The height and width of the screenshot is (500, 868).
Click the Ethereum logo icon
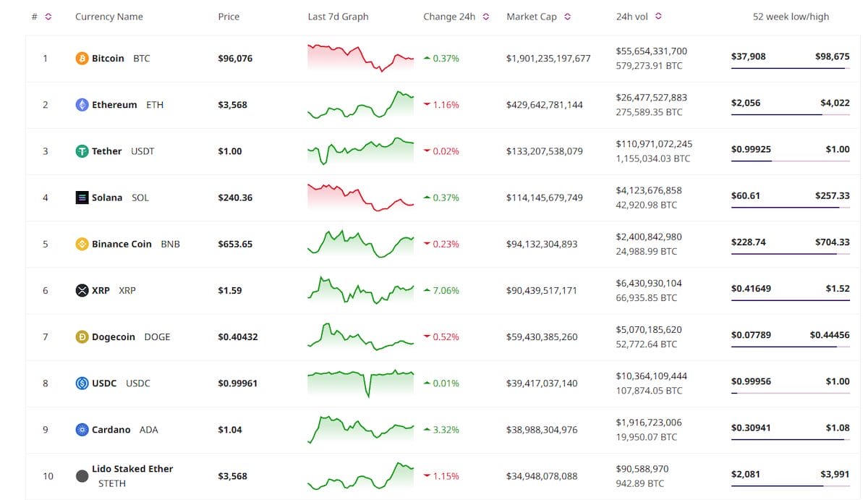click(x=82, y=104)
